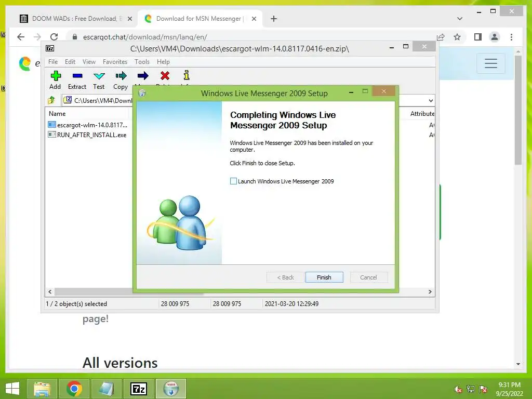
Task: Open File Explorer from taskbar
Action: pyautogui.click(x=42, y=389)
